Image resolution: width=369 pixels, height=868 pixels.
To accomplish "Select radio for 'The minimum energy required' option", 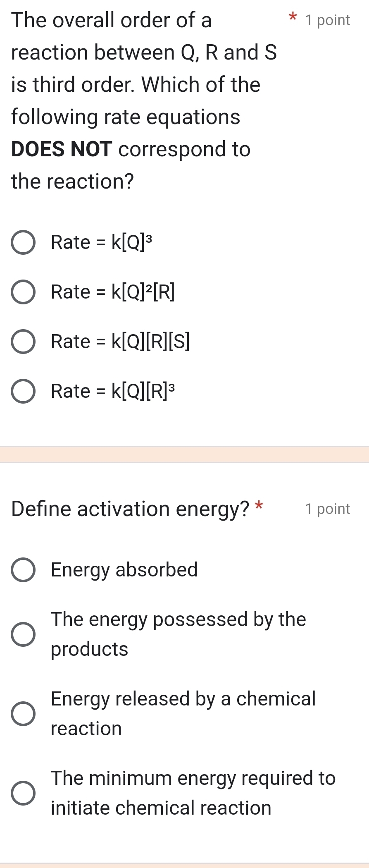I will (23, 793).
